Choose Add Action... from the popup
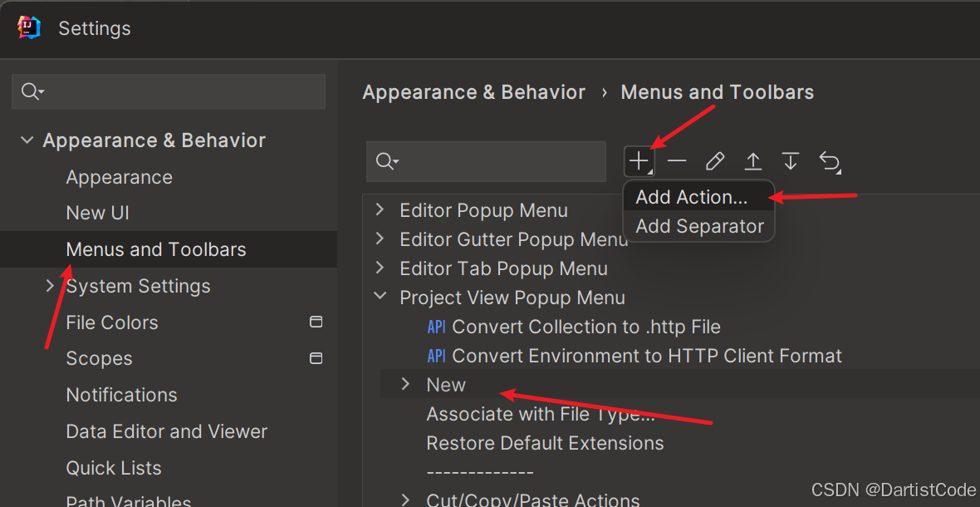The image size is (980, 507). click(x=691, y=197)
